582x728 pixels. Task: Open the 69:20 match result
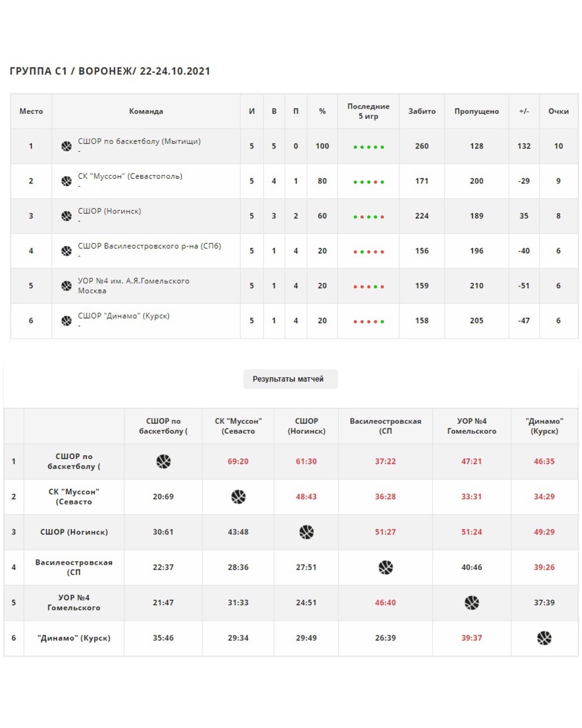coord(238,461)
